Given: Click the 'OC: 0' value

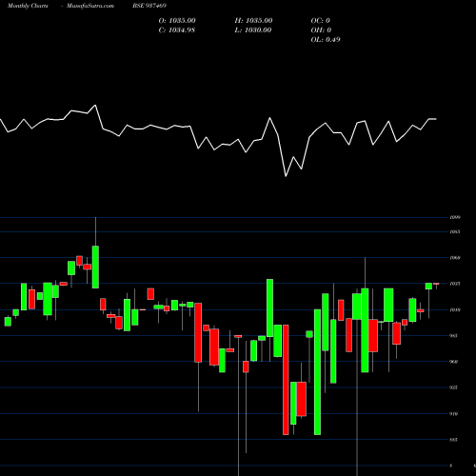Looking at the screenshot, I should [x=321, y=21].
